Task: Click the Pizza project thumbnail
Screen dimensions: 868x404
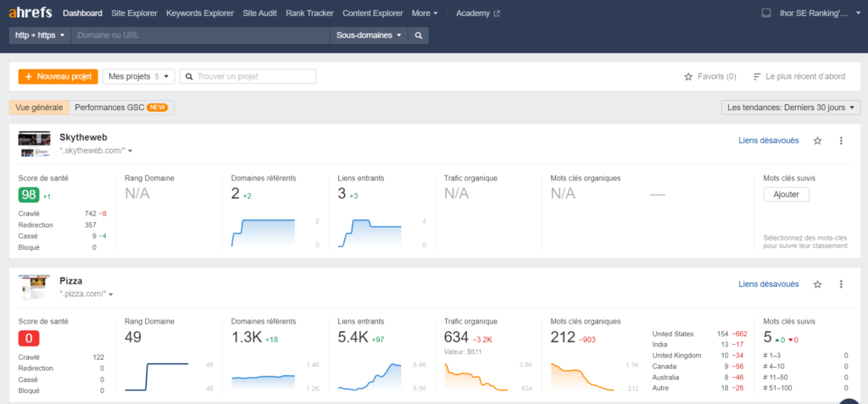Action: [x=34, y=288]
